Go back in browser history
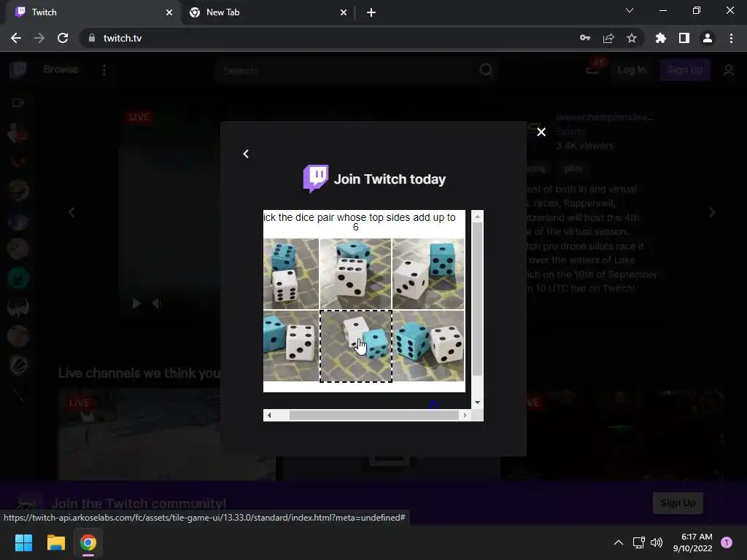Image resolution: width=747 pixels, height=560 pixels. (16, 38)
